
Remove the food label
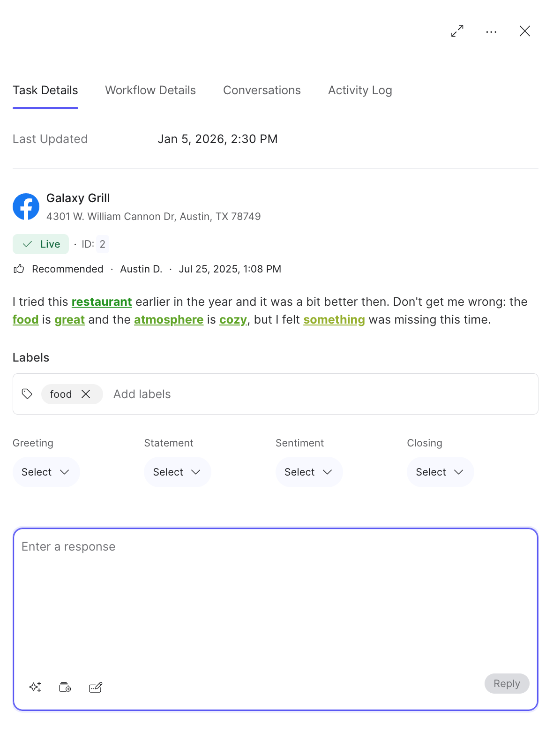tap(86, 394)
